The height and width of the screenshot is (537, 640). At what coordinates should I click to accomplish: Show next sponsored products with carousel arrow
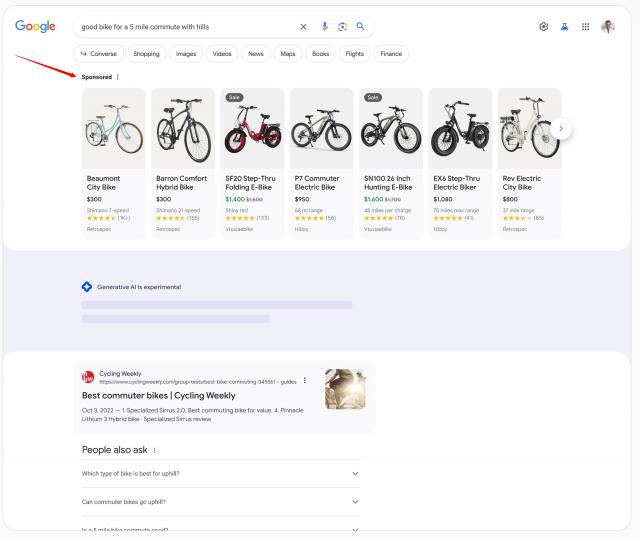pyautogui.click(x=561, y=129)
